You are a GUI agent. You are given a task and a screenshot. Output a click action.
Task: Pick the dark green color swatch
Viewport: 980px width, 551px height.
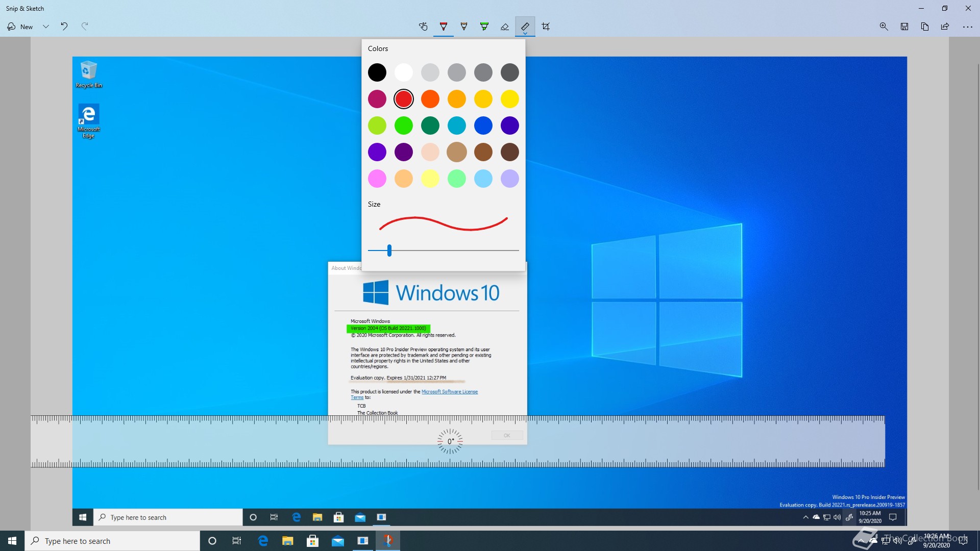tap(430, 126)
